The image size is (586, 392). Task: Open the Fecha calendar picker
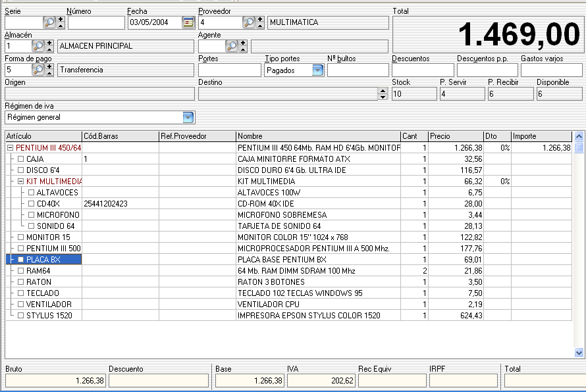coord(188,22)
